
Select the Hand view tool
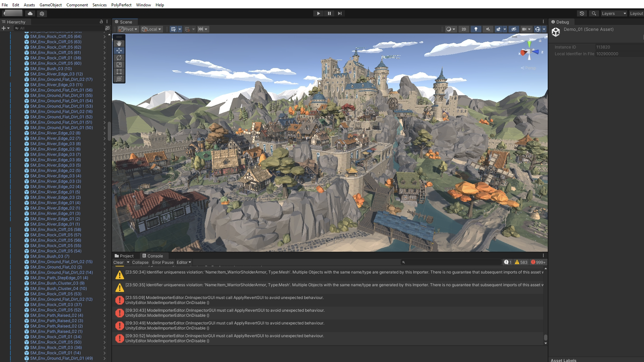pos(119,44)
